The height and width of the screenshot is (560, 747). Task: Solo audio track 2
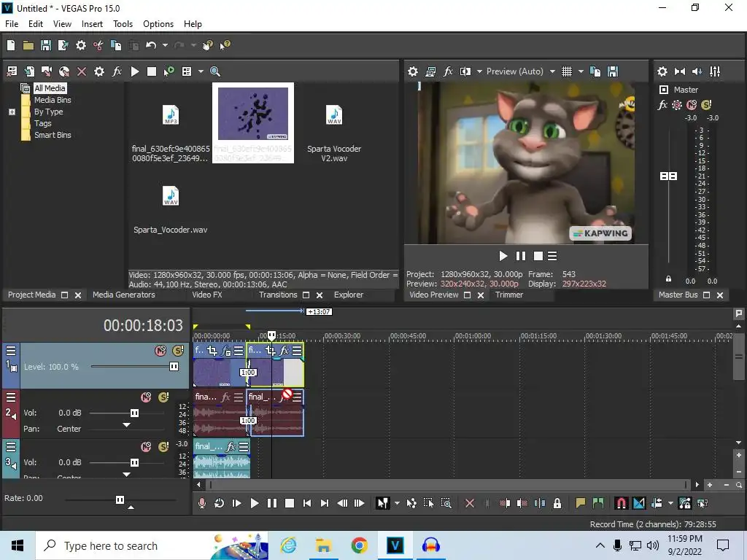163,397
